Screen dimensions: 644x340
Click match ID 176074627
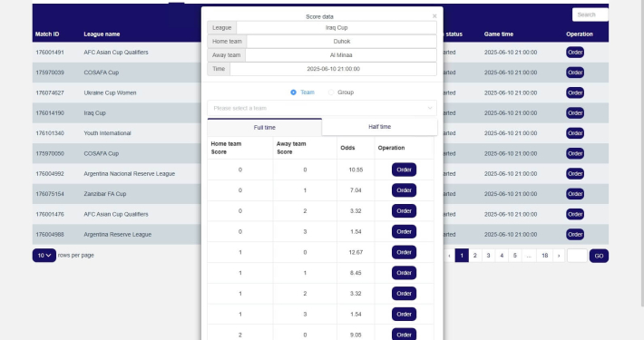(50, 92)
